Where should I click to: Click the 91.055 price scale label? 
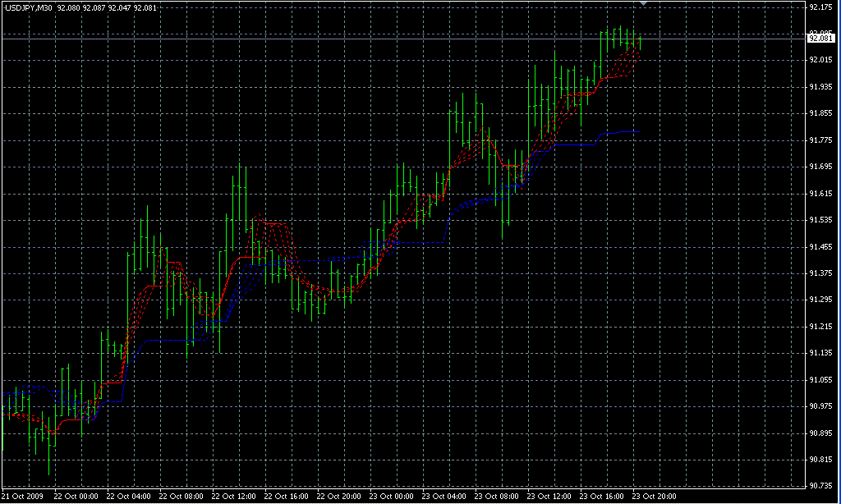[820, 379]
